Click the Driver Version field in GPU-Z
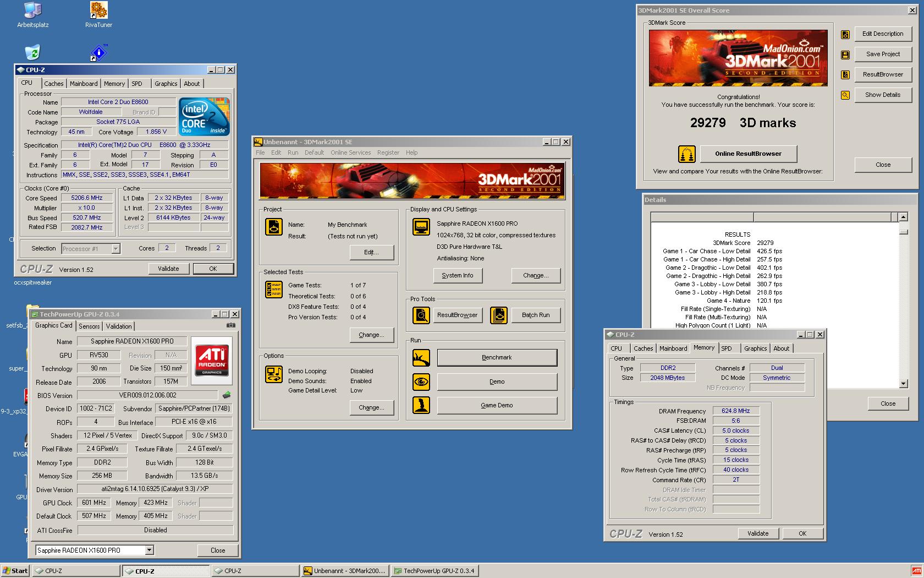 click(155, 489)
